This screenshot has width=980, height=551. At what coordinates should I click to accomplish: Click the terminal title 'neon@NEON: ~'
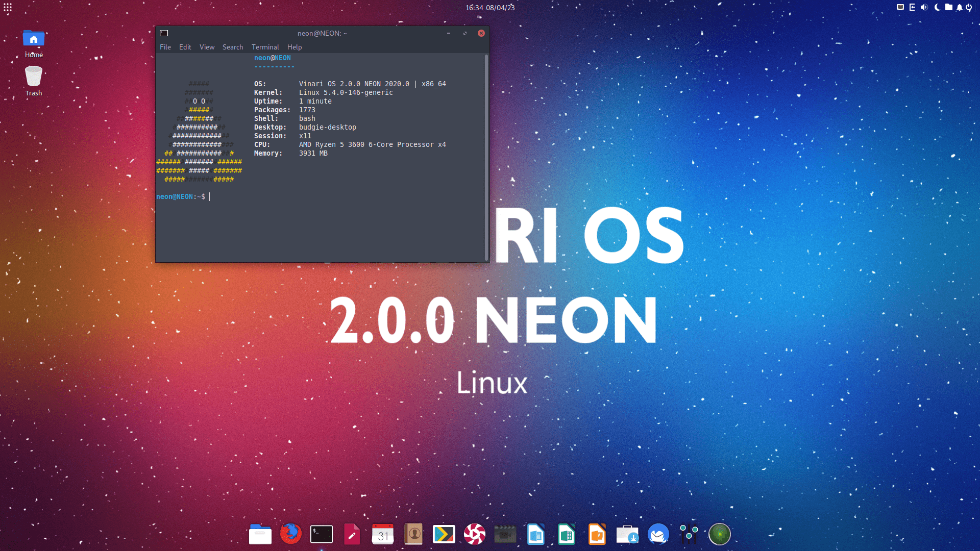tap(322, 33)
